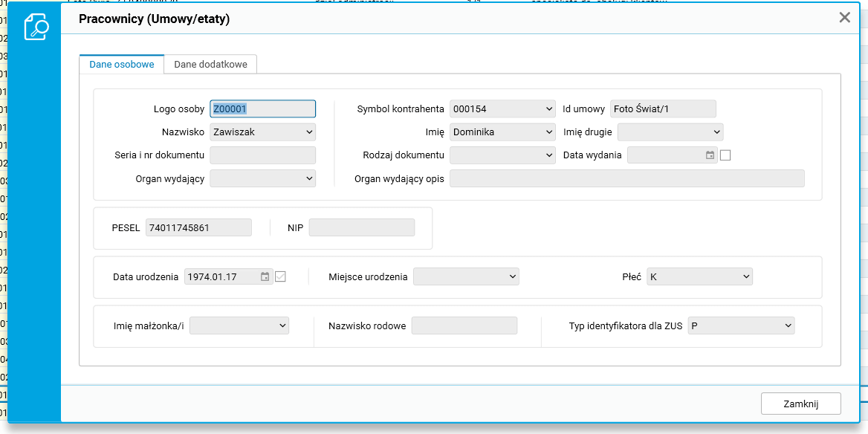
Task: Click the Pracownicy (Umowy/etaty) title text
Action: [x=154, y=19]
